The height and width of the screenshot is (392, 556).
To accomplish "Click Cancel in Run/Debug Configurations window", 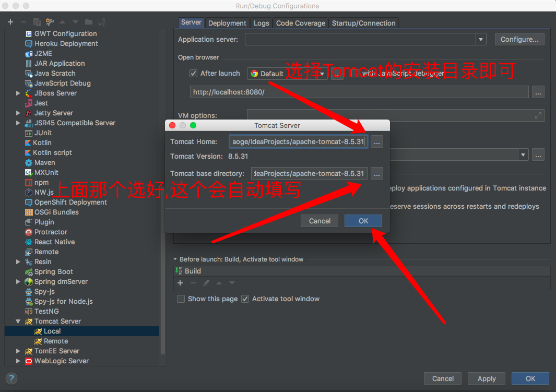I will [x=443, y=378].
